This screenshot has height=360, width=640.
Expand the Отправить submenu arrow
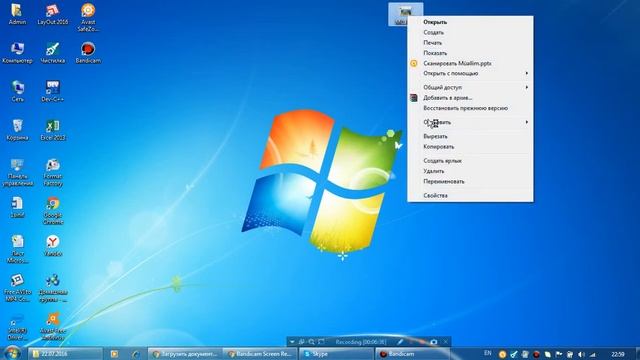[x=527, y=122]
